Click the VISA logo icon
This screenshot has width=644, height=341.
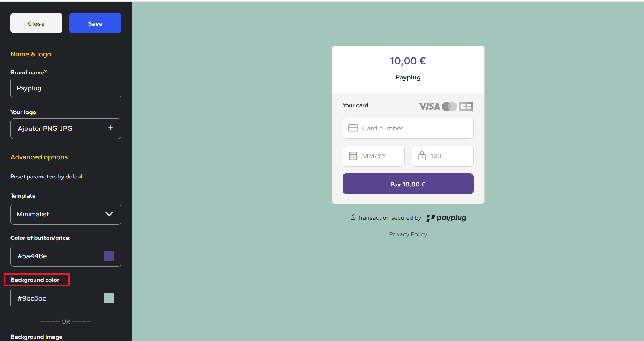(429, 107)
